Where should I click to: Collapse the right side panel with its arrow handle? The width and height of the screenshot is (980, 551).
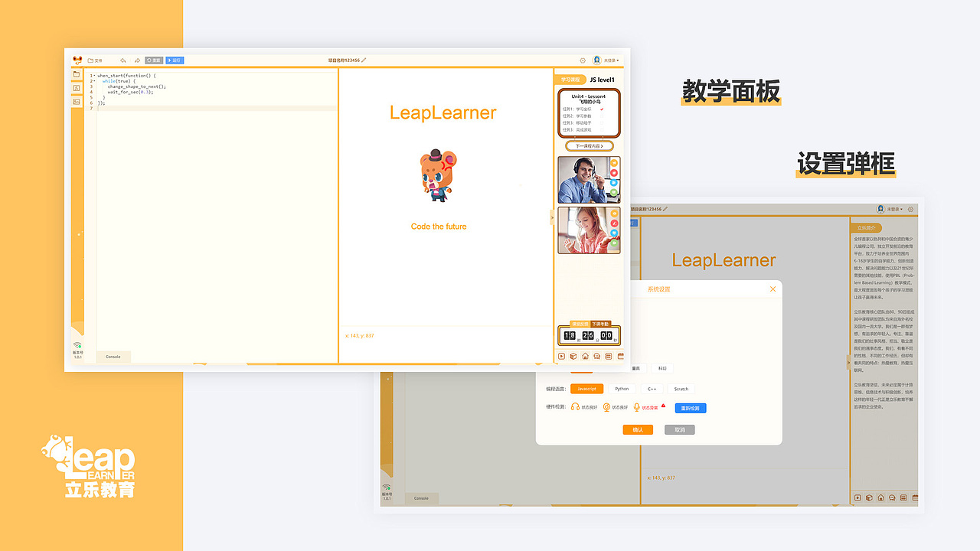pyautogui.click(x=551, y=217)
